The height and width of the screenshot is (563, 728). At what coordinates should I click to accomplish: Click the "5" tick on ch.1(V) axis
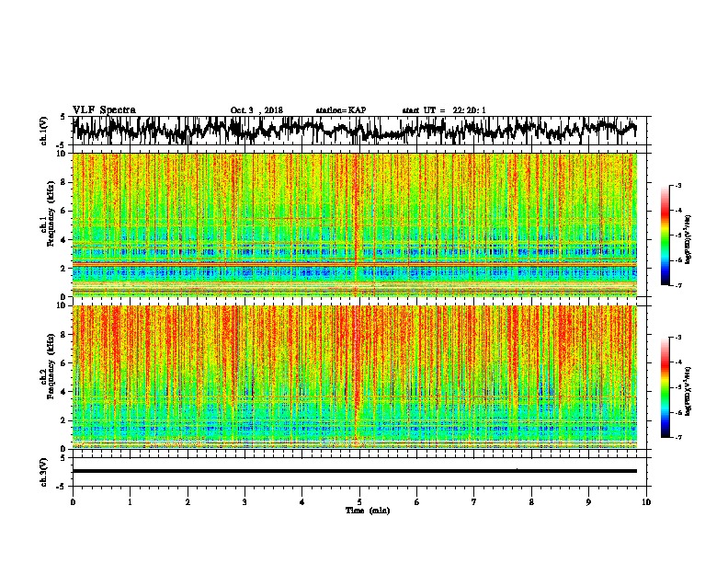63,117
